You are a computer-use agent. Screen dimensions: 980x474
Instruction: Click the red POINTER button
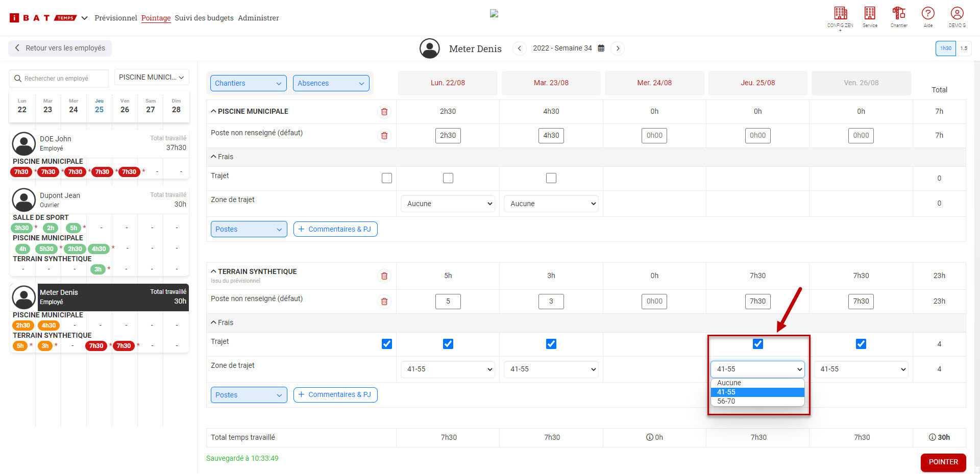(x=943, y=462)
